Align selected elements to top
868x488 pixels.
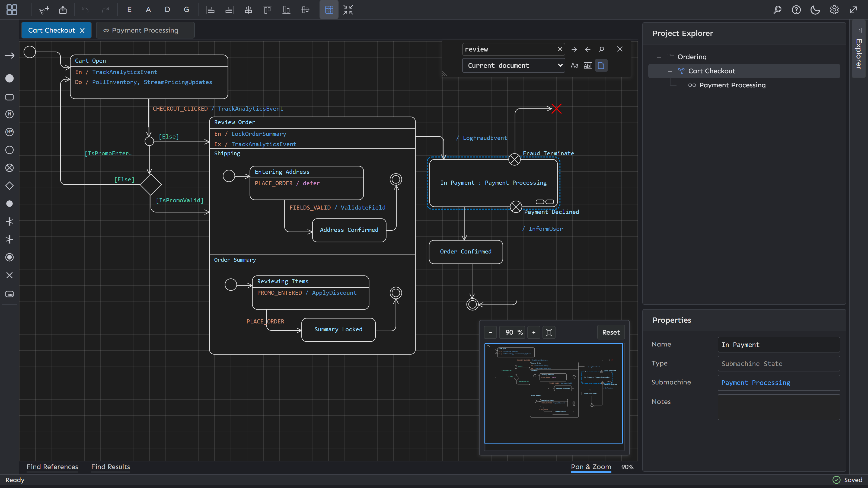click(x=267, y=10)
